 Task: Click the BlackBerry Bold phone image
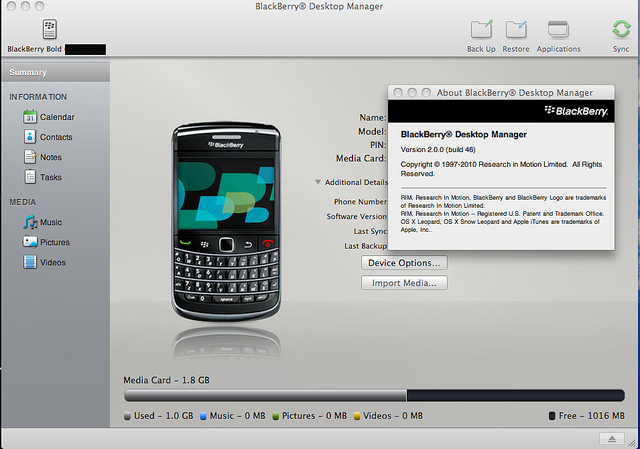click(226, 221)
